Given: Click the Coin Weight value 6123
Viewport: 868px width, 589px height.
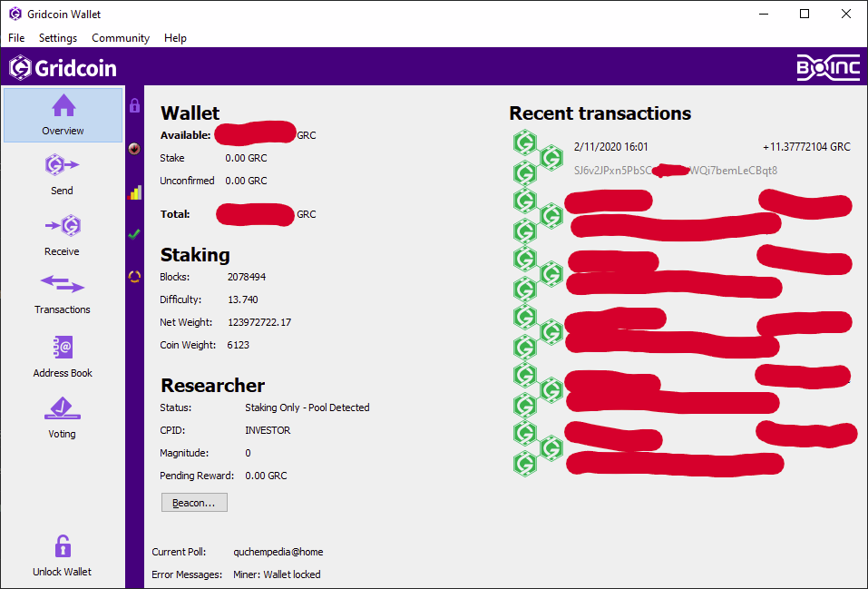Looking at the screenshot, I should 238,345.
